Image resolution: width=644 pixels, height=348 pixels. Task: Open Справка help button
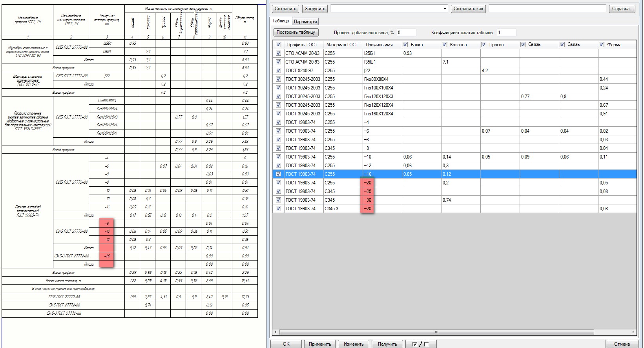click(x=622, y=9)
